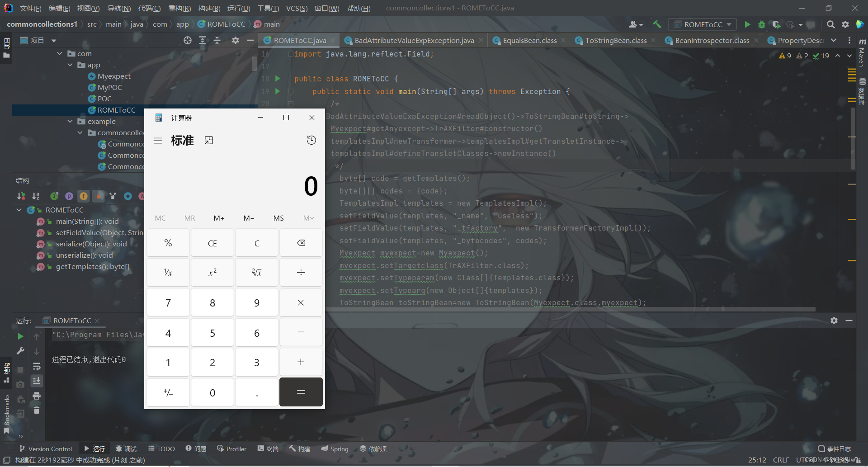Show hidden editor tabs chevron

[x=834, y=40]
